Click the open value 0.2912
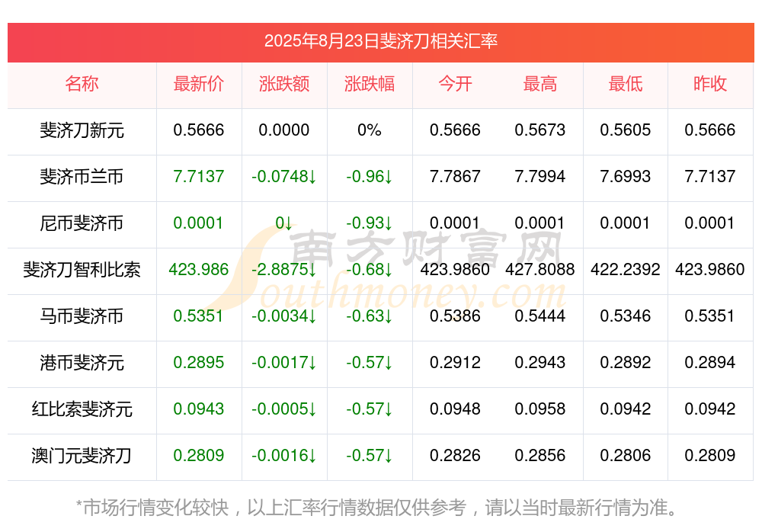 click(x=455, y=363)
